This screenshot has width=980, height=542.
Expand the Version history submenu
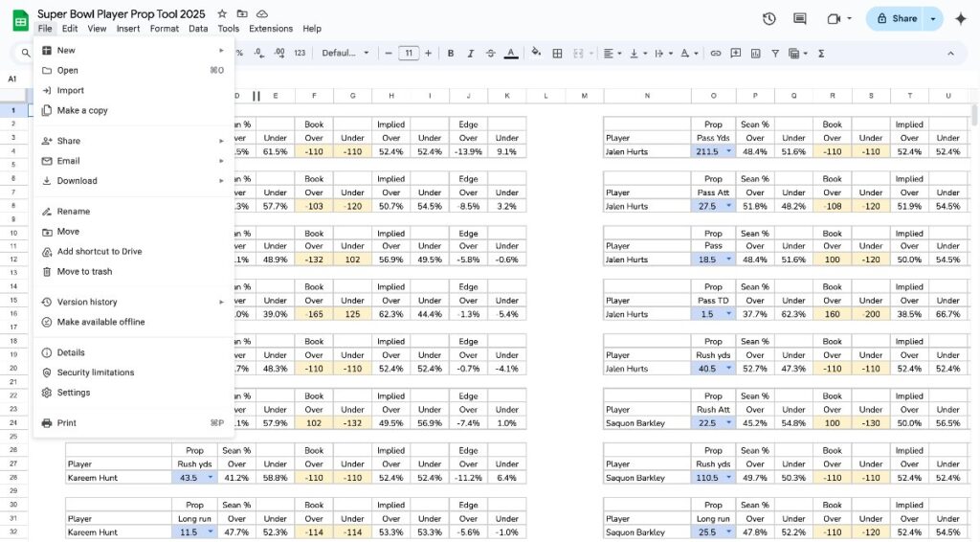point(134,302)
